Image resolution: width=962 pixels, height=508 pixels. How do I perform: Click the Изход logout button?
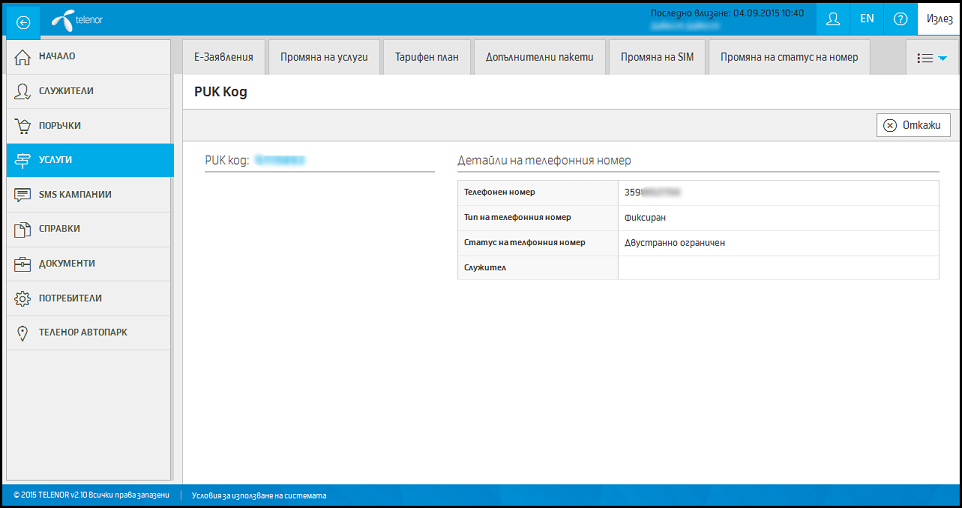pos(939,19)
